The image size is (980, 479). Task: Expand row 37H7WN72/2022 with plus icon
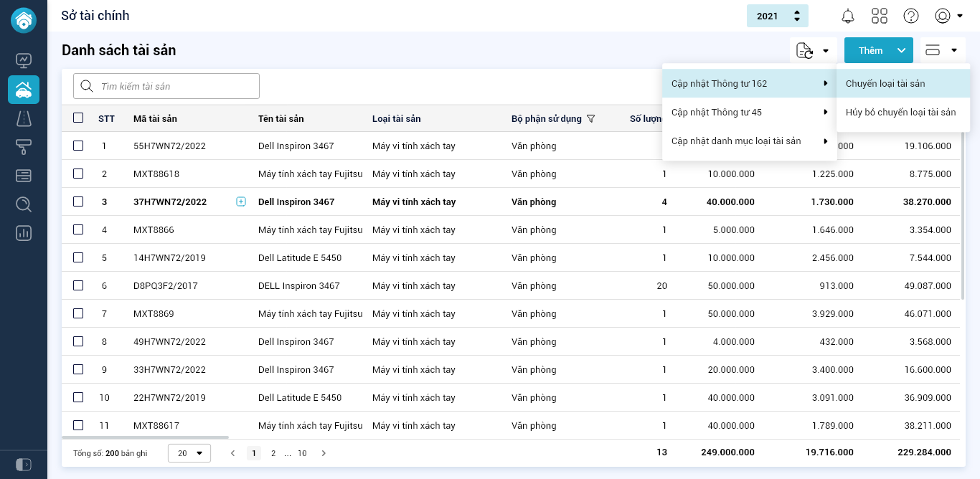[x=241, y=202]
